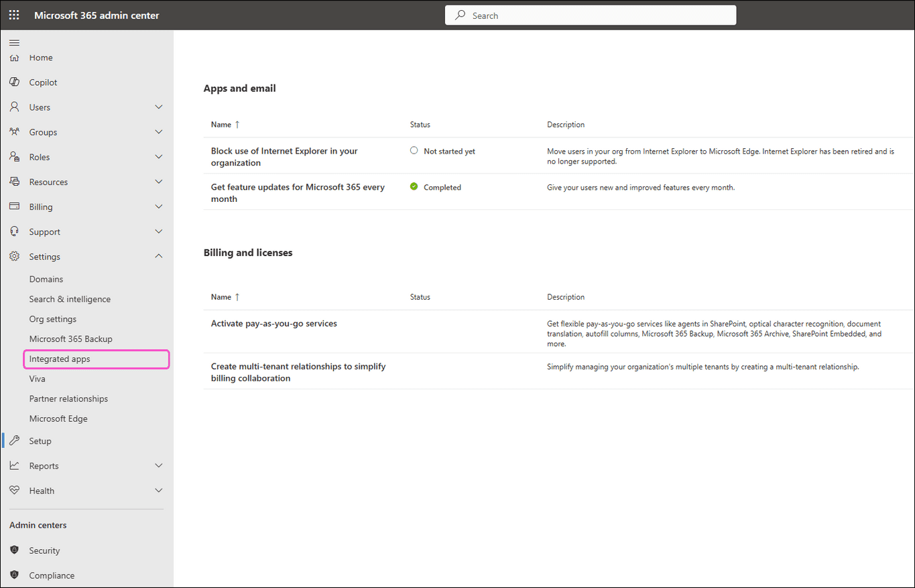Click the Reports chart icon
The image size is (915, 588).
(x=14, y=465)
